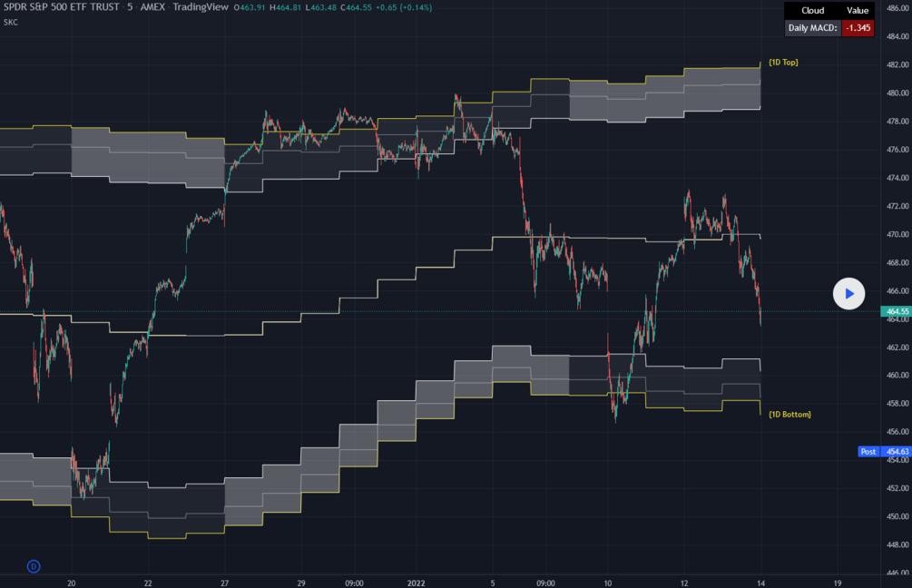Click the high value H464.81 in header
Image resolution: width=912 pixels, height=588 pixels.
point(285,7)
